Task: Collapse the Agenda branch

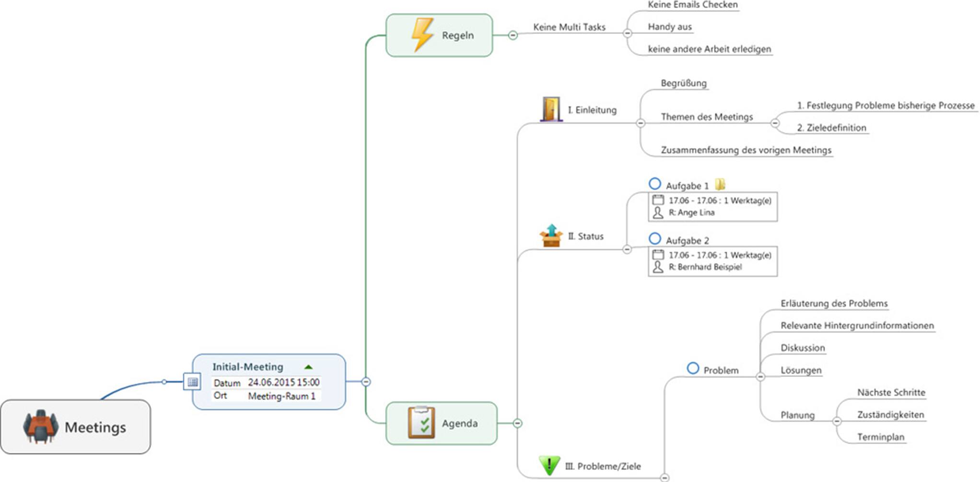Action: [x=517, y=423]
